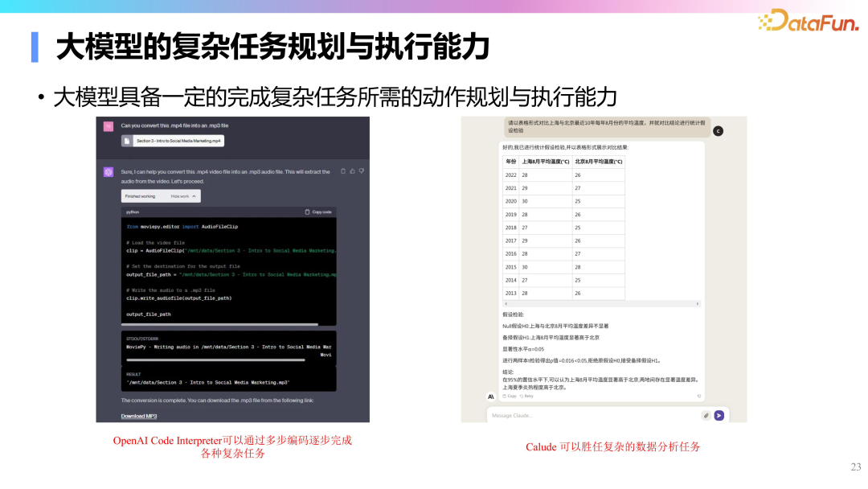Click the send arrow button in Claude's chat
The image size is (868, 489).
719,416
